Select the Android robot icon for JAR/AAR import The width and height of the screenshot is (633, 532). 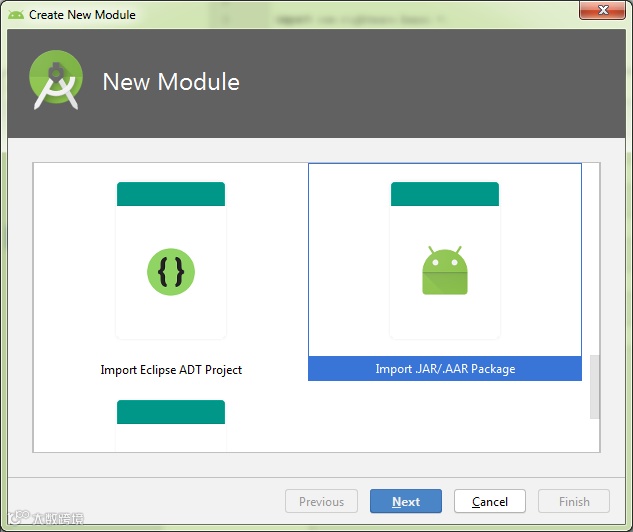click(x=445, y=270)
